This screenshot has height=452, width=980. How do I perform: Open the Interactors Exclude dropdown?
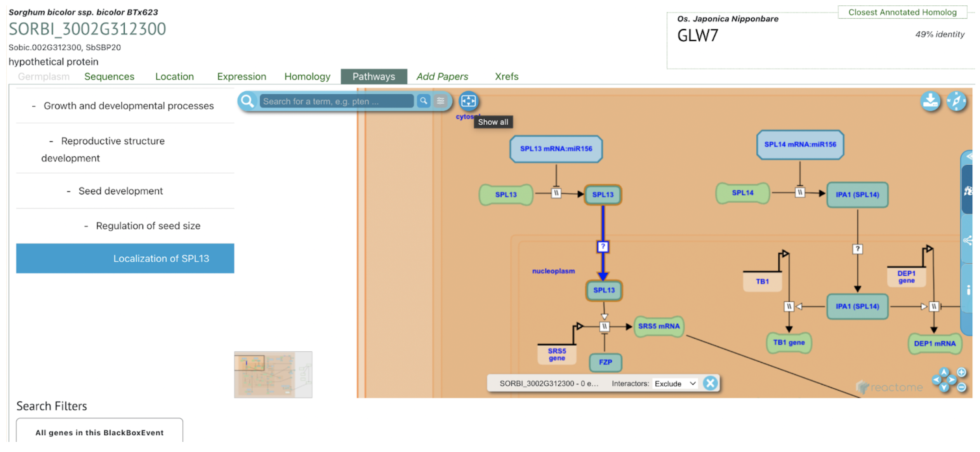[675, 384]
